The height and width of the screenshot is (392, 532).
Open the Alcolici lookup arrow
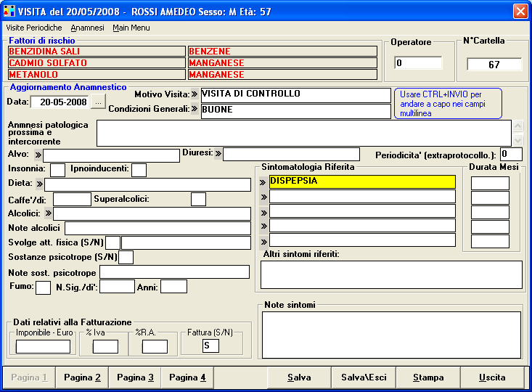click(49, 213)
